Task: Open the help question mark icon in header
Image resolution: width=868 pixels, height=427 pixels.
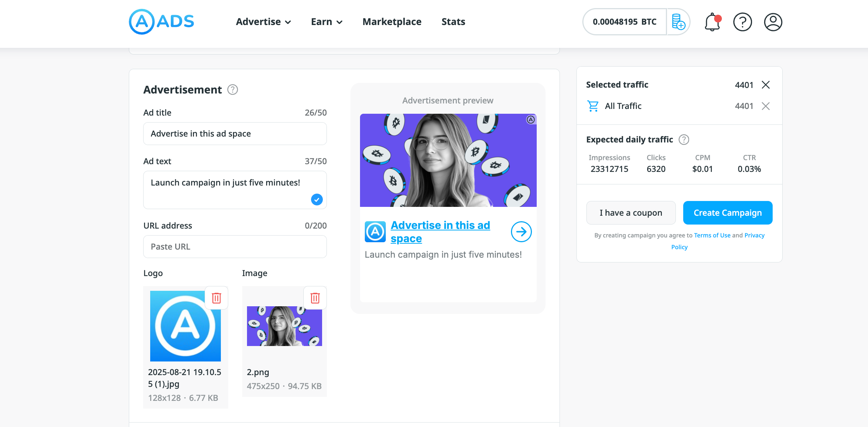Action: pyautogui.click(x=742, y=22)
